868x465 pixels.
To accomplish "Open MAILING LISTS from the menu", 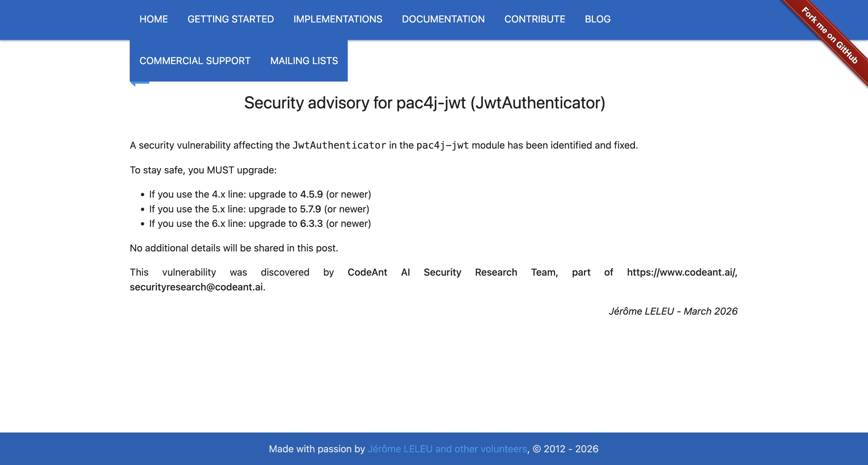I will [x=304, y=61].
